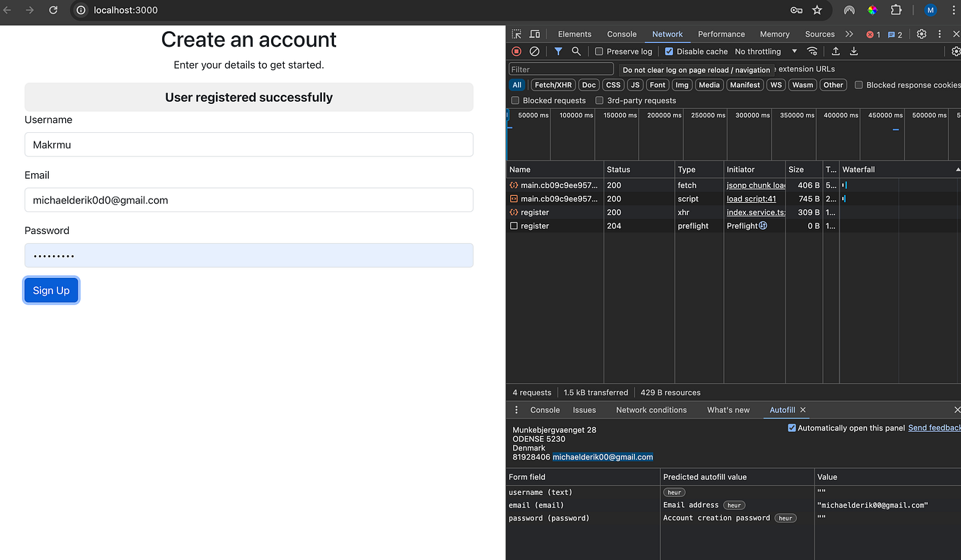
Task: Click the Username input field
Action: tap(248, 144)
